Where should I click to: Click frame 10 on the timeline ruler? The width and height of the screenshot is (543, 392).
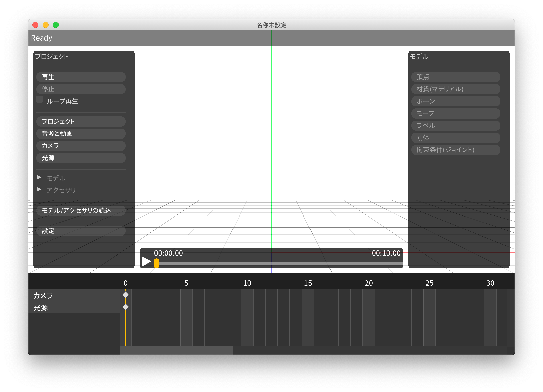click(247, 283)
